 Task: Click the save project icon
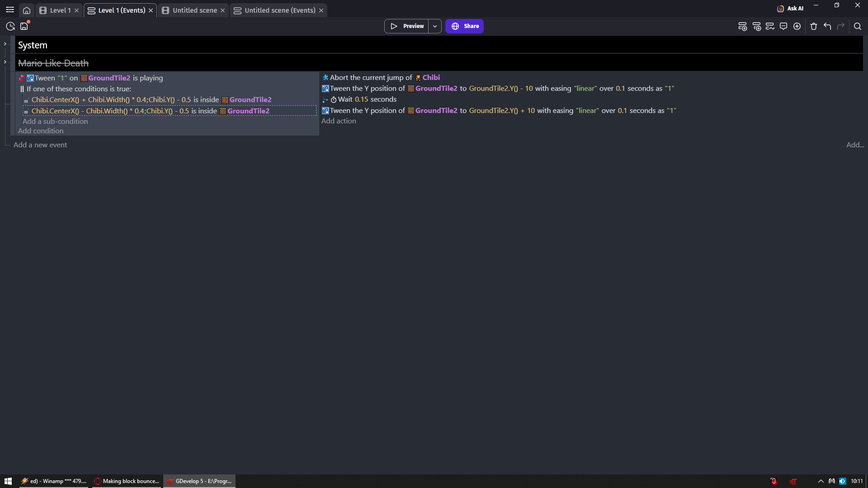(x=24, y=27)
